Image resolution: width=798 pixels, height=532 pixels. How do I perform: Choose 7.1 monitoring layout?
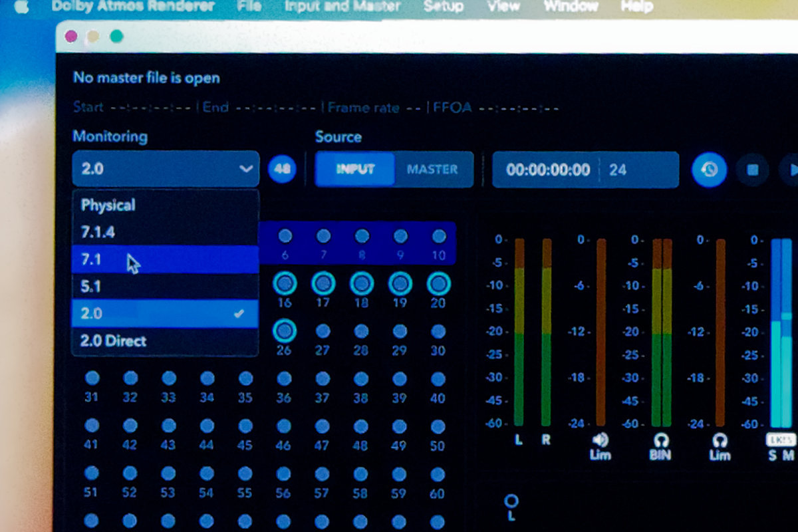165,259
